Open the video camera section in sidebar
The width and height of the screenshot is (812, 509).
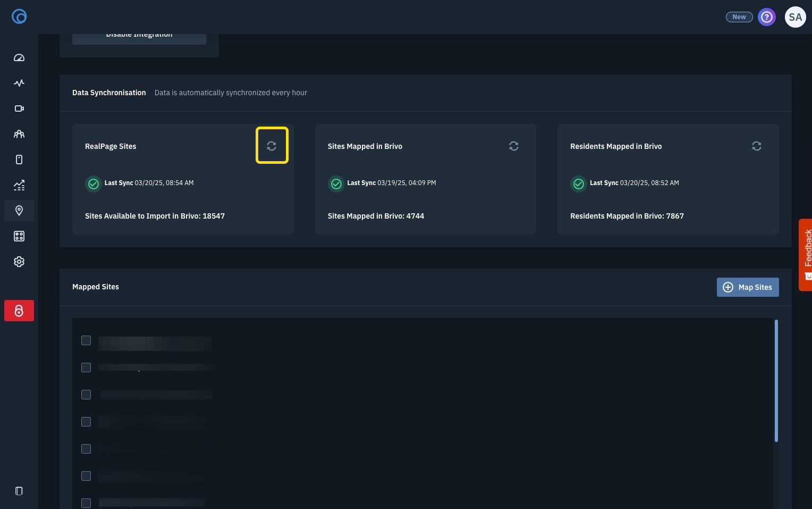pos(19,109)
